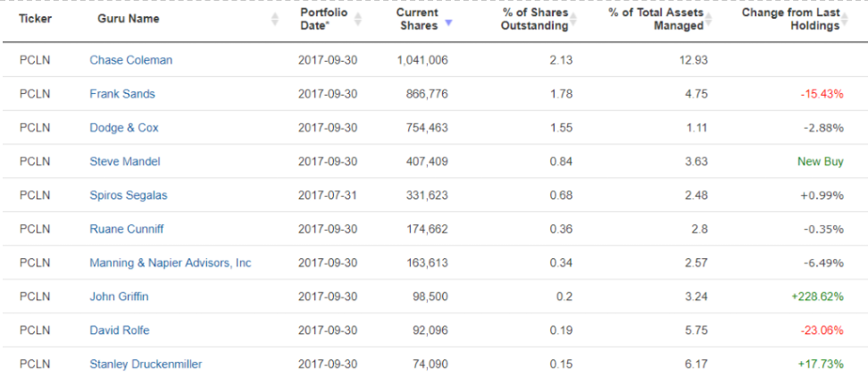
Task: Click % of Shares Outstanding header
Action: (535, 19)
